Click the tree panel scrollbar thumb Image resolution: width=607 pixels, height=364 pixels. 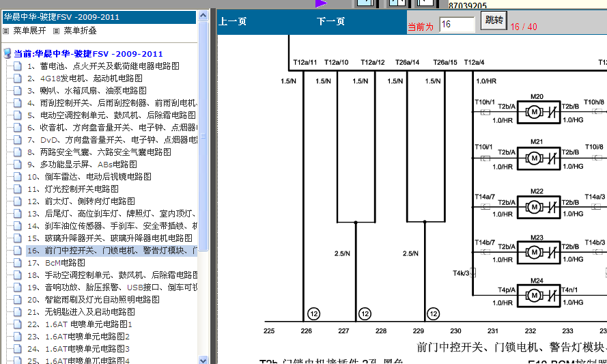click(203, 136)
